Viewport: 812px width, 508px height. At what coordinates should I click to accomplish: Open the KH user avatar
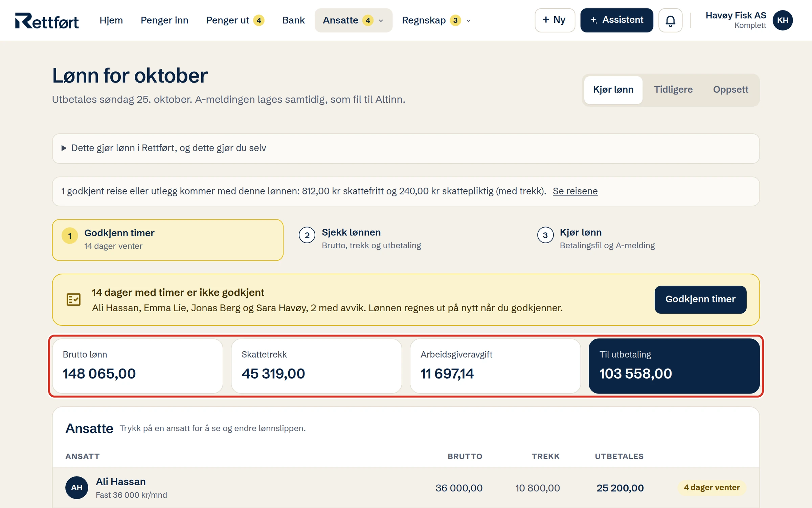click(783, 20)
